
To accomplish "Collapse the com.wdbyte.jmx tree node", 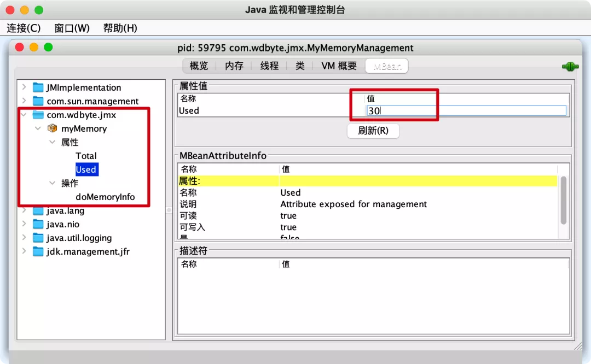I will (24, 114).
